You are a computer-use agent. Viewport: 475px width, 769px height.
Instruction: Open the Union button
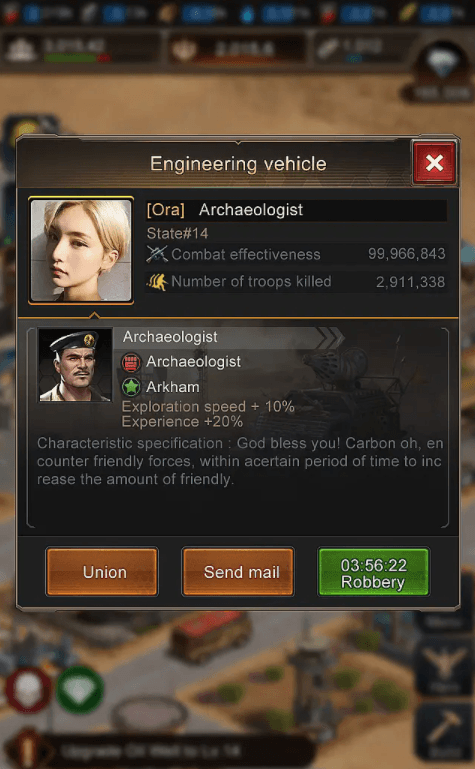(x=102, y=572)
